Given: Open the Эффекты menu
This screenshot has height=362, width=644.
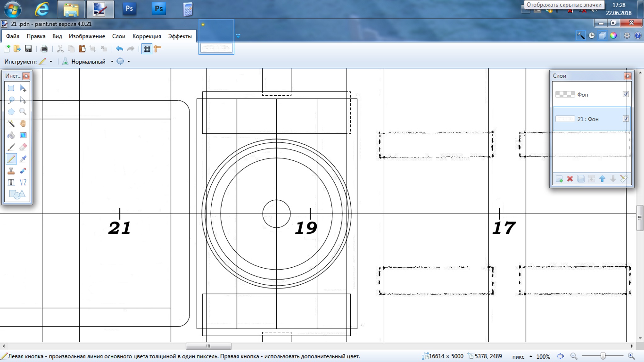Looking at the screenshot, I should point(180,36).
